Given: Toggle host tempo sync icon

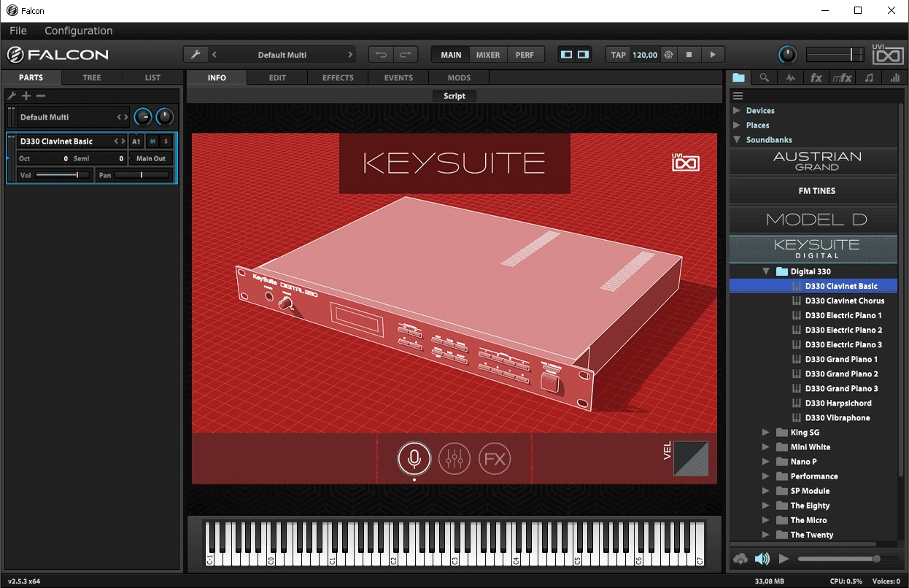Looking at the screenshot, I should coord(668,55).
